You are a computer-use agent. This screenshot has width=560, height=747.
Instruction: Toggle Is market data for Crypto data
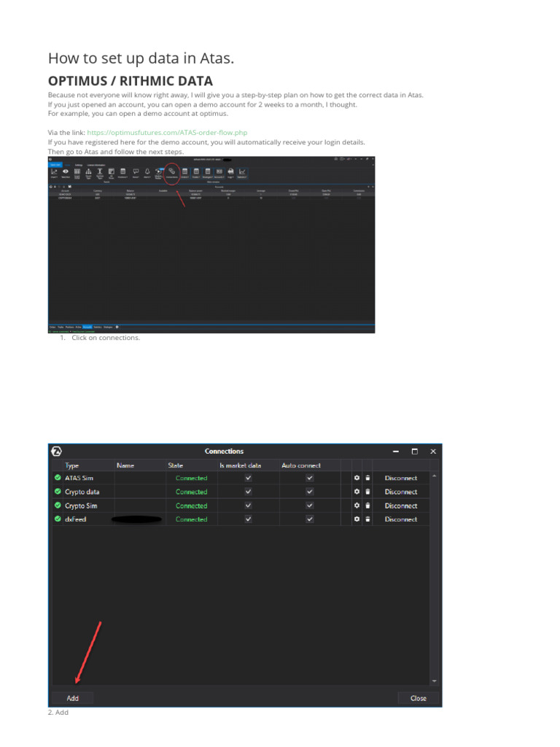pyautogui.click(x=248, y=492)
